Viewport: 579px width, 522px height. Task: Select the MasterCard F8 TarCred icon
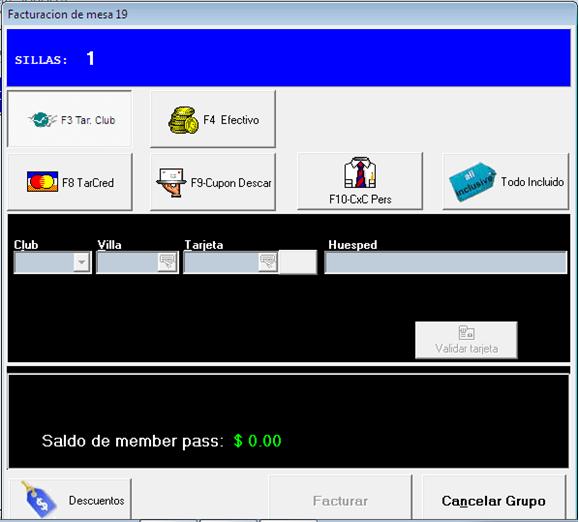coord(42,182)
